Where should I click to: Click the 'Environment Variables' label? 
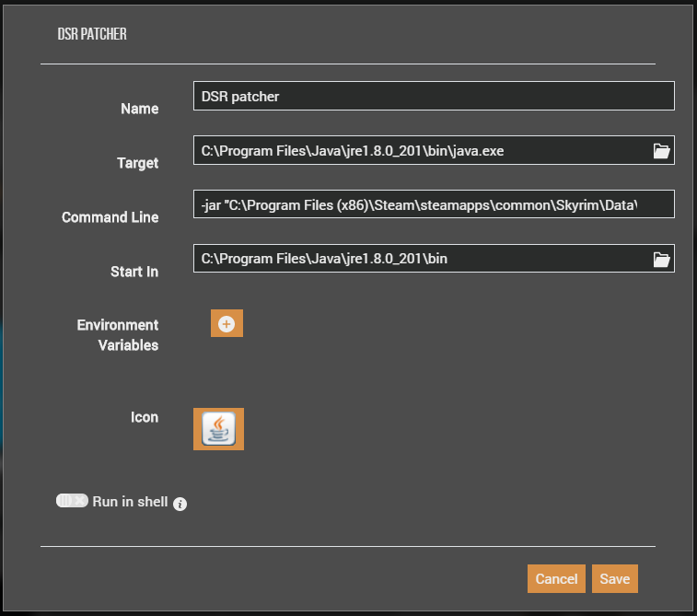point(118,335)
